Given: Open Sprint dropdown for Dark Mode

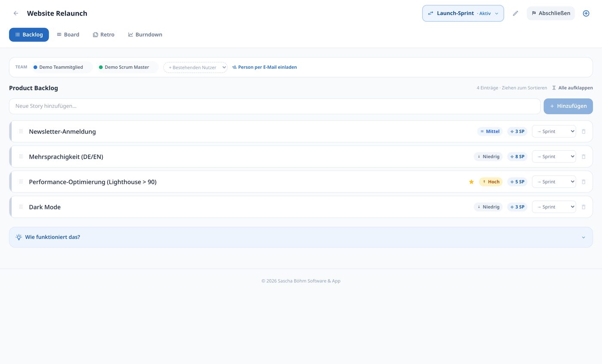Looking at the screenshot, I should point(554,207).
